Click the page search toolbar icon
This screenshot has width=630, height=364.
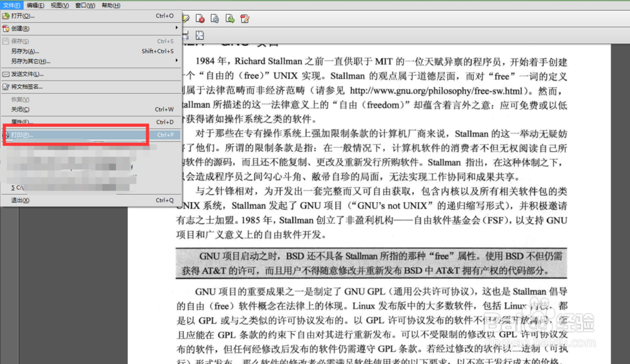[215, 18]
